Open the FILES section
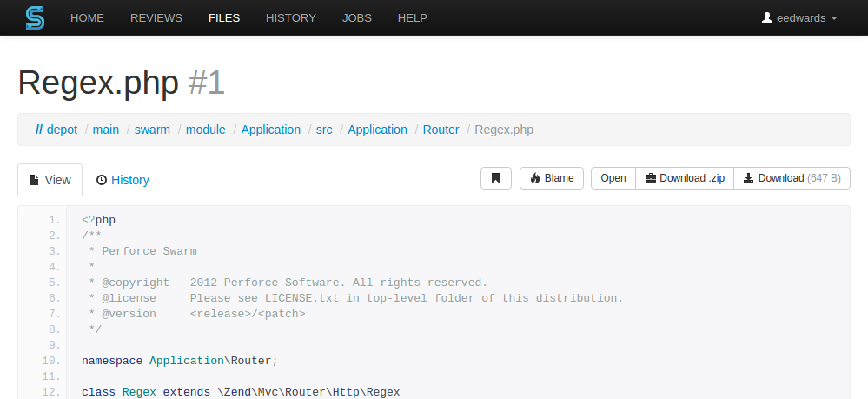This screenshot has height=399, width=868. pos(224,17)
